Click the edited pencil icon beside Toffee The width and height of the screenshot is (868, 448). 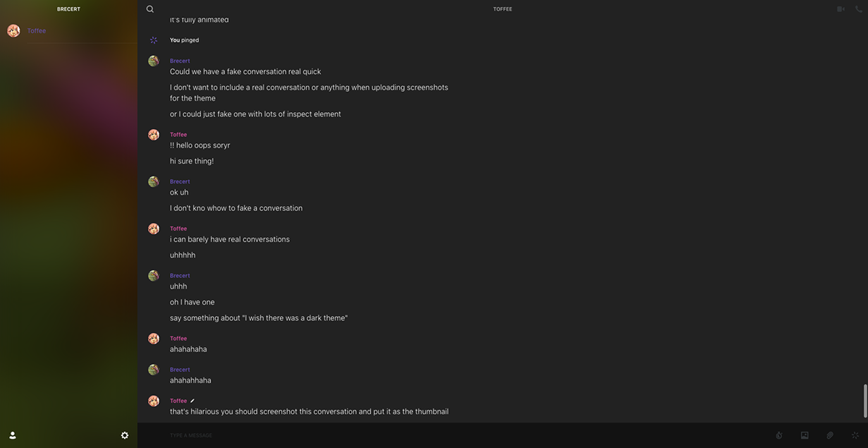[192, 401]
